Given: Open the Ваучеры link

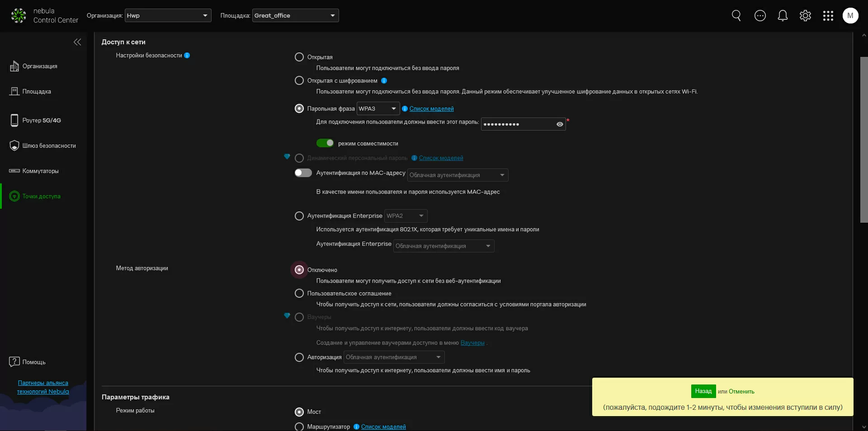Looking at the screenshot, I should [472, 343].
